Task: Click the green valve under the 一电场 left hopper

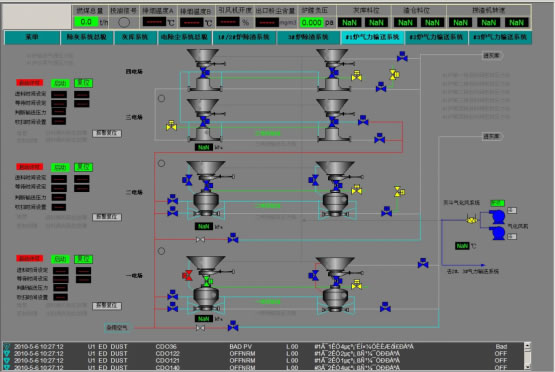Action: click(208, 282)
